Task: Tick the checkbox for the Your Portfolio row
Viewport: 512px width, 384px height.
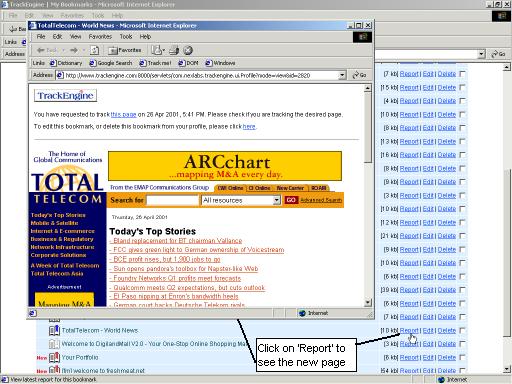Action: 462,357
